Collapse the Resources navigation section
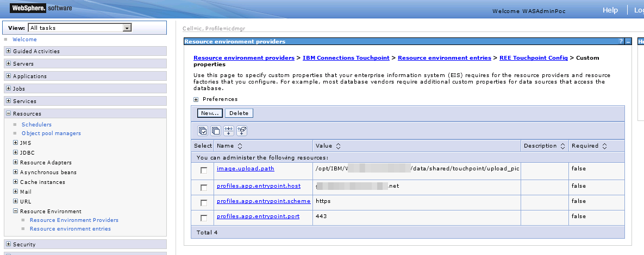The image size is (644, 255). tap(8, 113)
